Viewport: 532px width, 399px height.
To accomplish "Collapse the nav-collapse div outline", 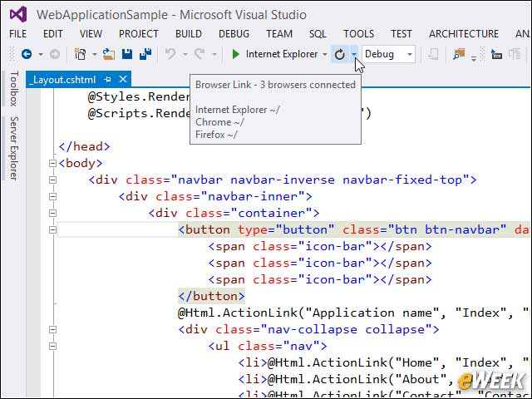I will 52,329.
